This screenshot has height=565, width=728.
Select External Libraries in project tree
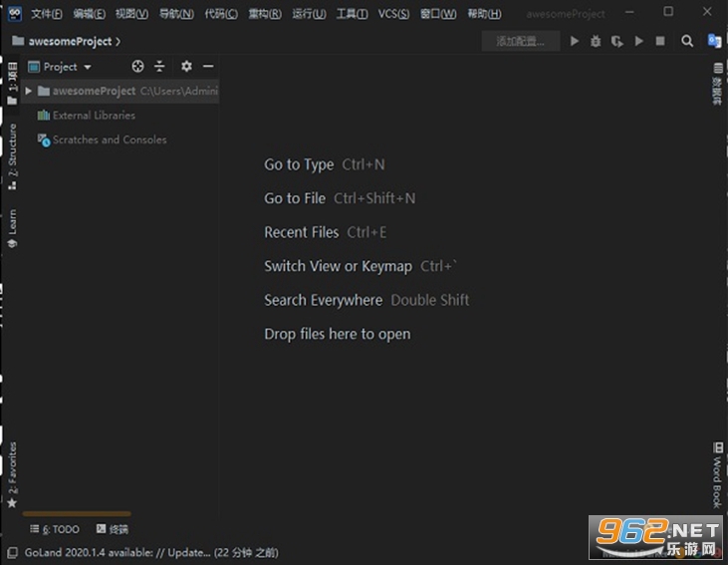click(94, 116)
